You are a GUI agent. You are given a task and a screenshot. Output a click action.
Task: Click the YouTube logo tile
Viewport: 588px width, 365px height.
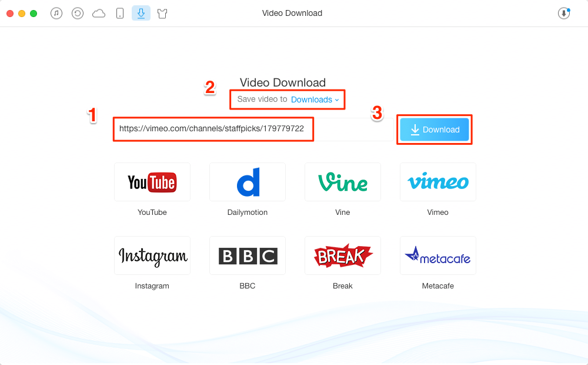click(x=152, y=182)
